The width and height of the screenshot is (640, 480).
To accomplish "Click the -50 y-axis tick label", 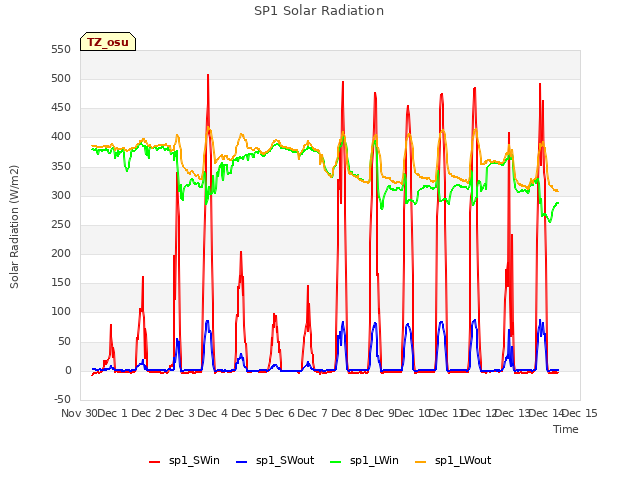I will (62, 399).
